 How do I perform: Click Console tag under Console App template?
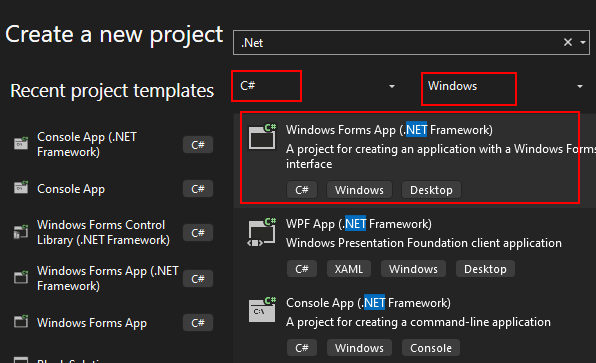431,348
